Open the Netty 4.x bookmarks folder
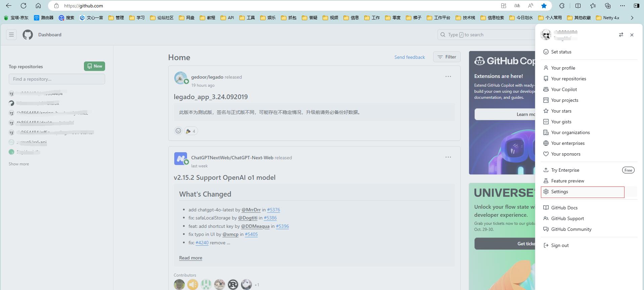 pyautogui.click(x=608, y=18)
